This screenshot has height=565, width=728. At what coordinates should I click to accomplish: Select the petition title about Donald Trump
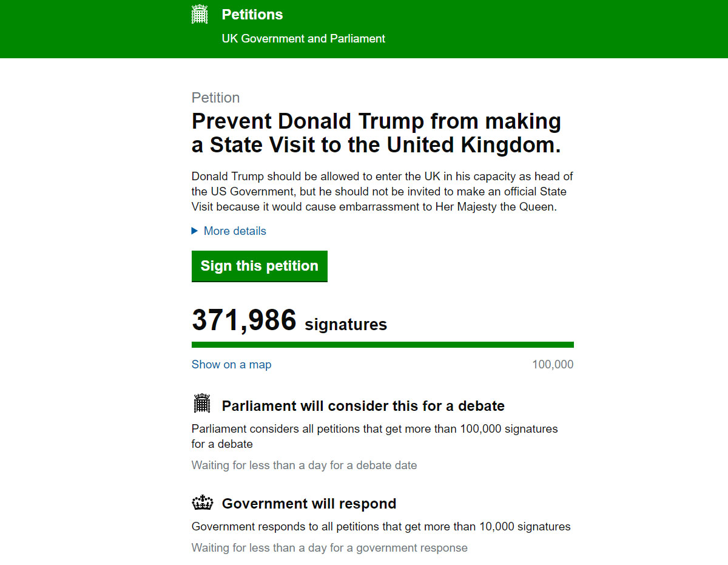tap(376, 133)
